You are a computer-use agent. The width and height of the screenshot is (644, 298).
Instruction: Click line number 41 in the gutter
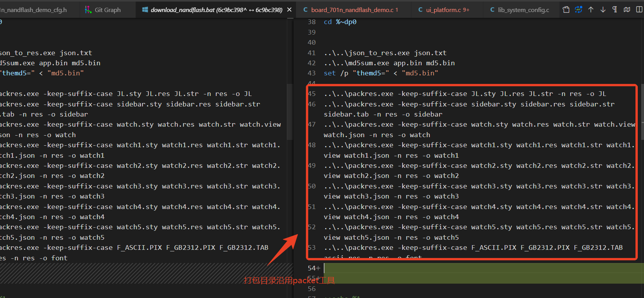click(x=312, y=53)
